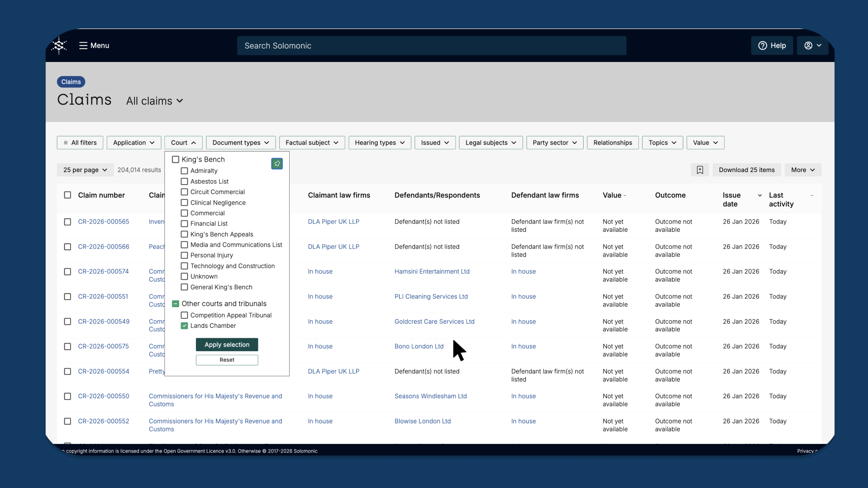Click the bookmark save search icon

(x=700, y=170)
